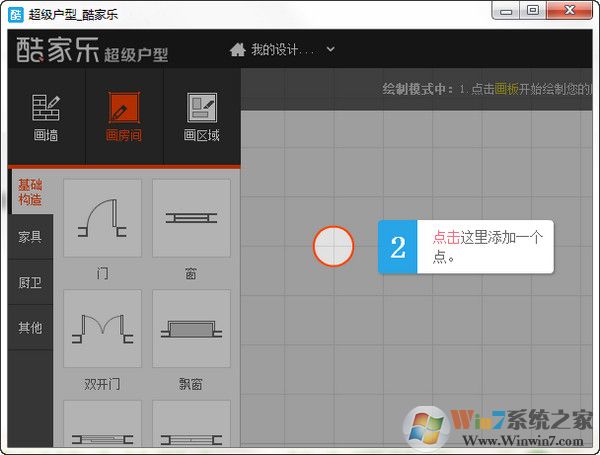Switch to the 家具 category tab
Viewport: 600px width, 455px height.
(x=30, y=237)
